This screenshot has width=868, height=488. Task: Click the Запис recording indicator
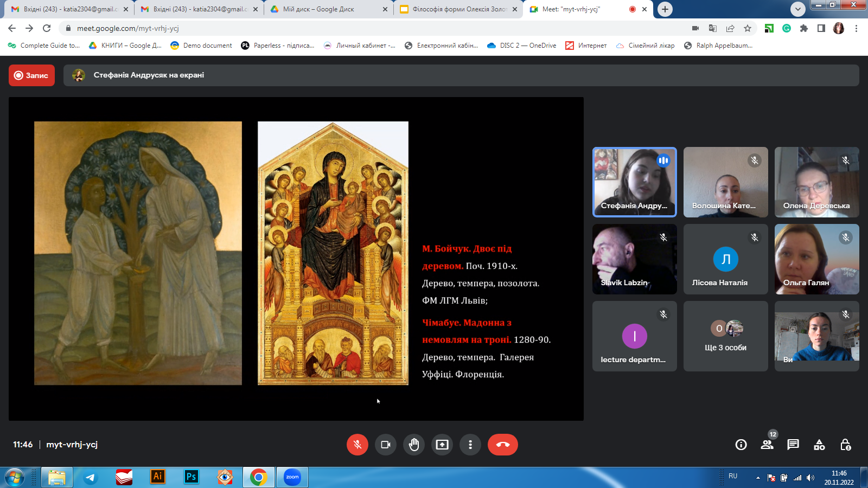coord(31,75)
